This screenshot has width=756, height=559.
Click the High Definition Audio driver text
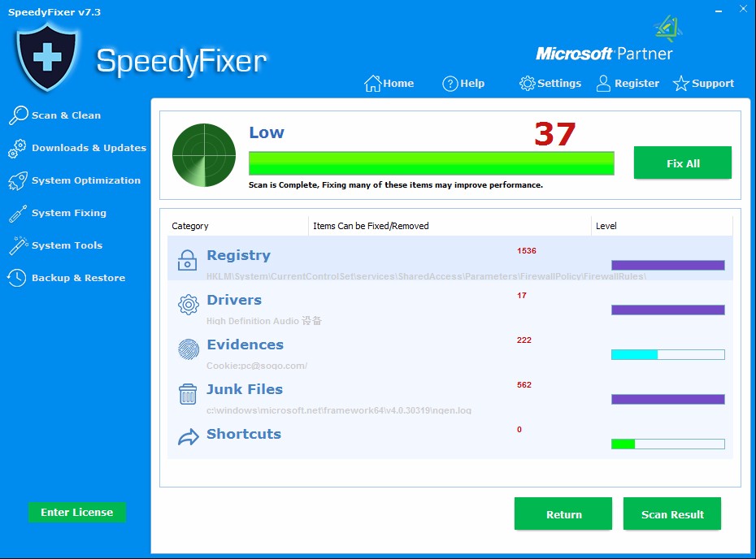coord(263,321)
